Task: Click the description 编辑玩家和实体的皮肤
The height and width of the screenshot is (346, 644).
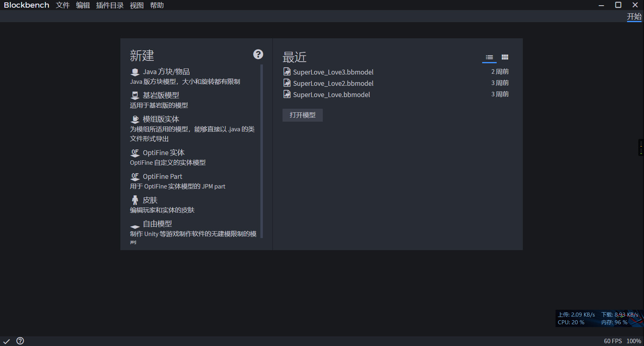Action: point(162,210)
